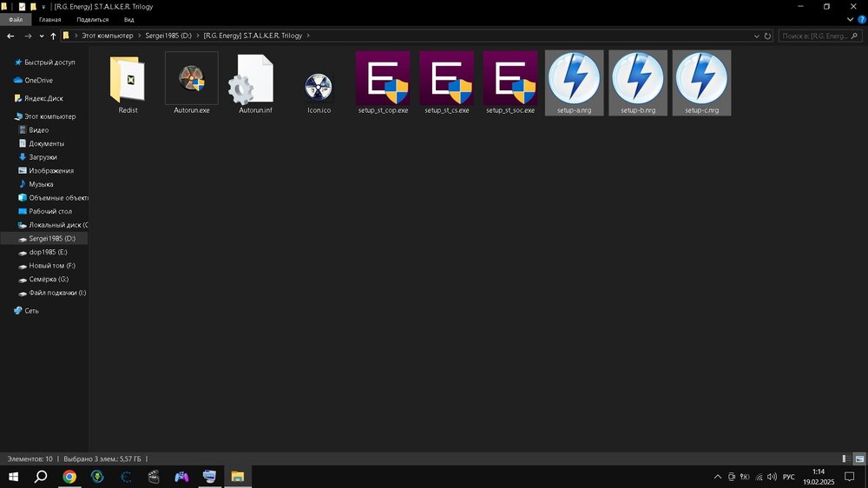Expand subfolders after the Trilogy breadcrumb
The height and width of the screenshot is (488, 868).
(x=308, y=36)
